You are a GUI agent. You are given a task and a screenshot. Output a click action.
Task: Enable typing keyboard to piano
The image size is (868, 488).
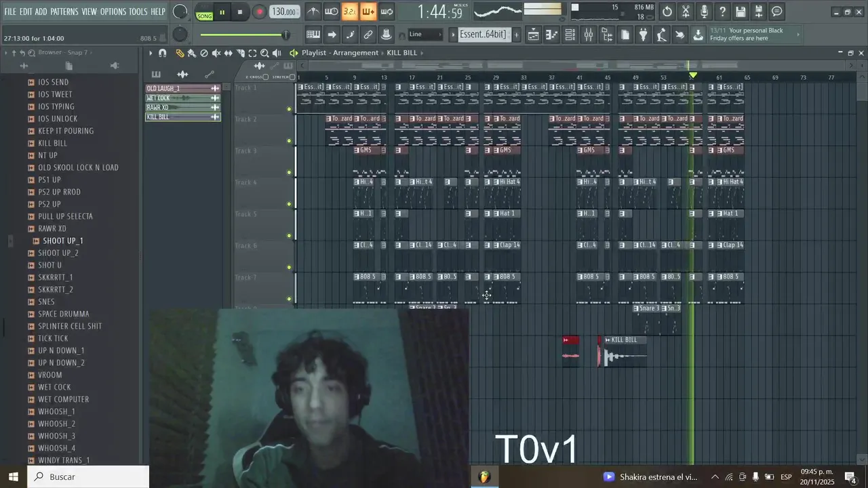[x=313, y=35]
